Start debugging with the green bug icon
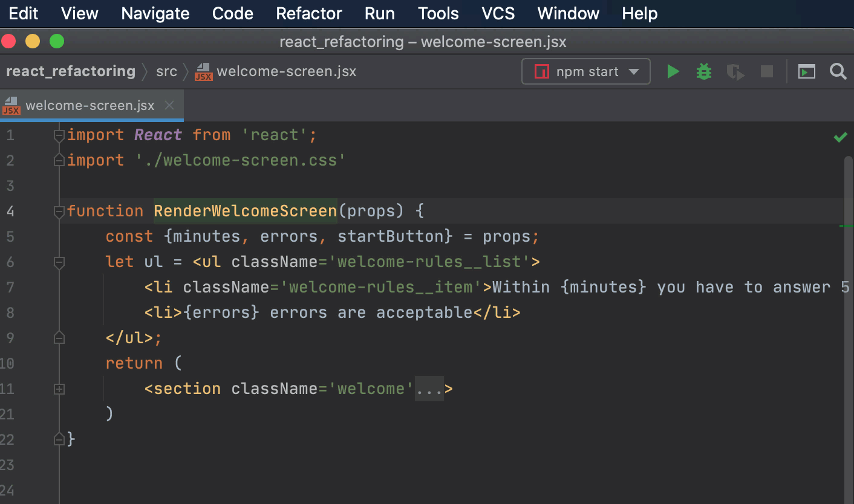The image size is (854, 504). click(x=703, y=71)
